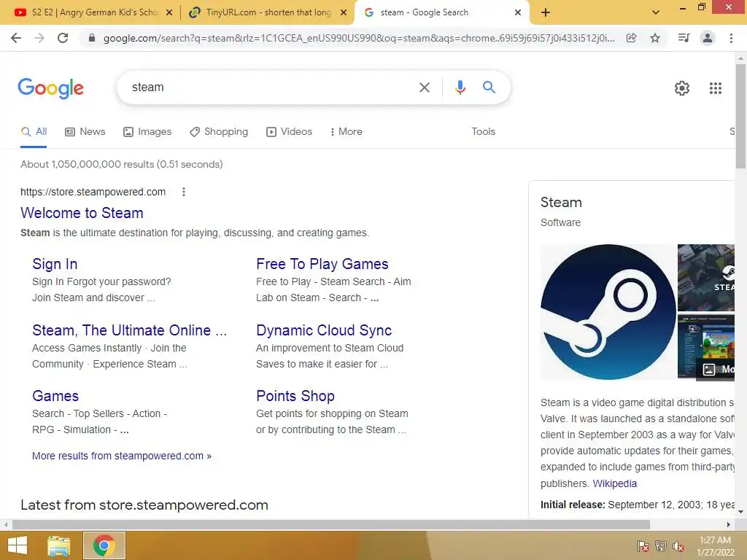This screenshot has width=747, height=560.
Task: Click the horizontal page scrollbar
Action: click(331, 525)
